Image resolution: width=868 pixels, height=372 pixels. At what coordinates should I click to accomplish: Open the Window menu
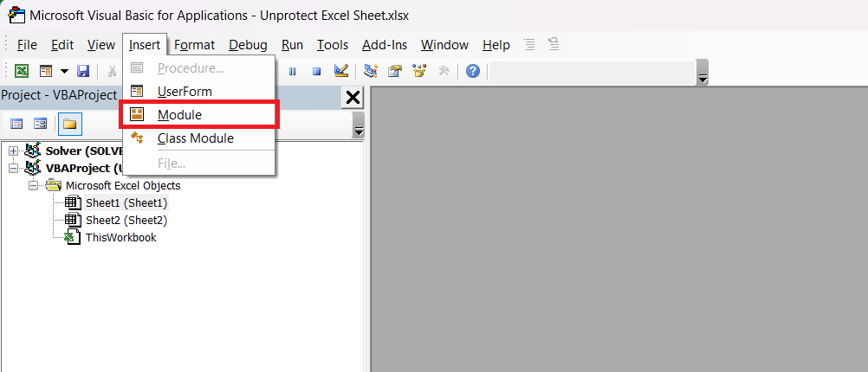[444, 45]
